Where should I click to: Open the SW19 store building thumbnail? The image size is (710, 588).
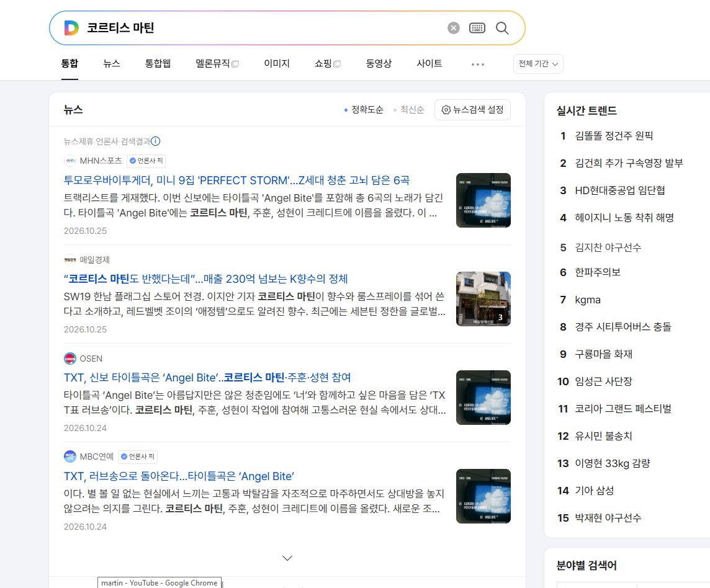(483, 299)
